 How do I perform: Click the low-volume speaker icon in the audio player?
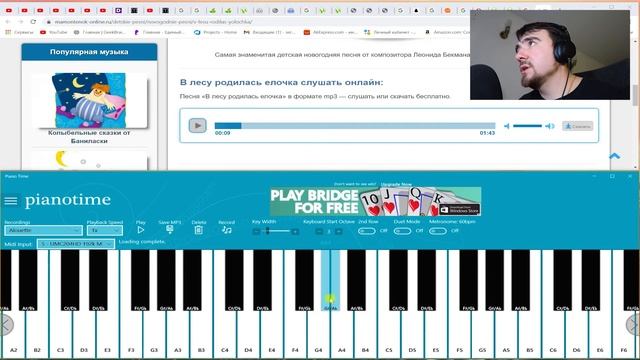[x=507, y=126]
